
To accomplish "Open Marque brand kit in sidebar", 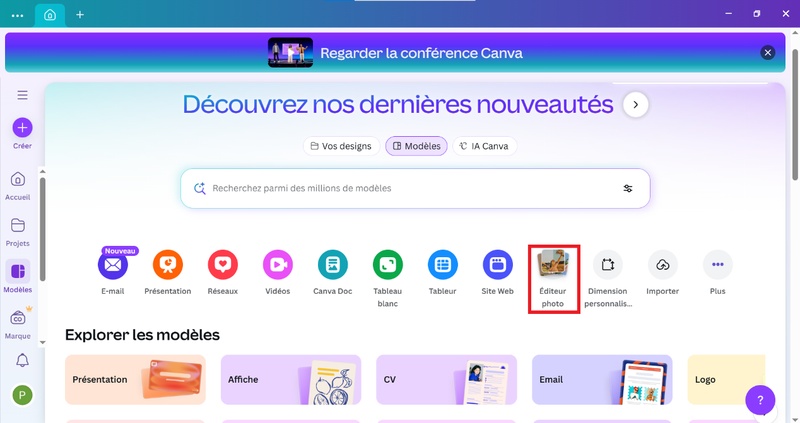I will click(x=18, y=325).
